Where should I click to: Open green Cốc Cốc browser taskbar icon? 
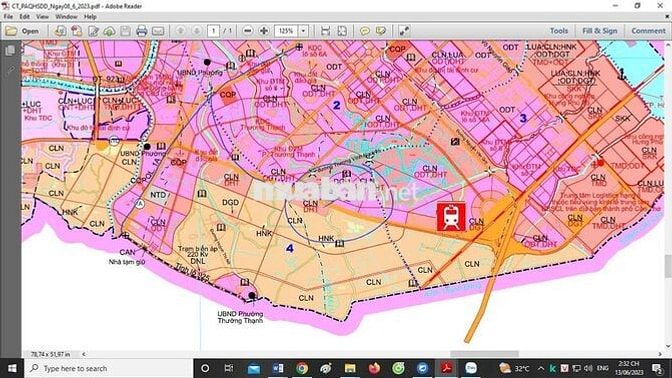pos(398,368)
